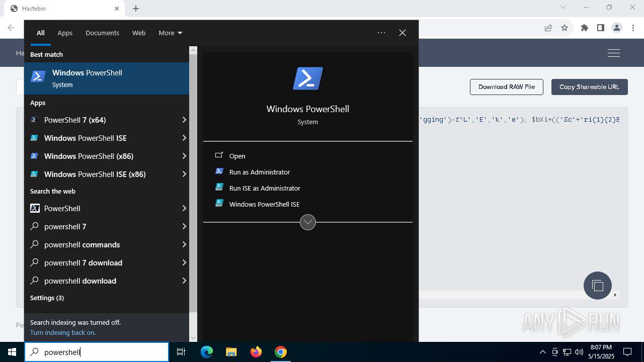Launch Firefox from taskbar
Viewport: 644px width, 362px height.
(256, 352)
